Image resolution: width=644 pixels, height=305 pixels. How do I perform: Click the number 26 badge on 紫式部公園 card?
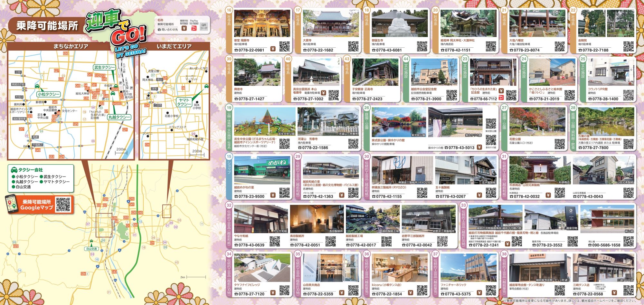pos(366,108)
